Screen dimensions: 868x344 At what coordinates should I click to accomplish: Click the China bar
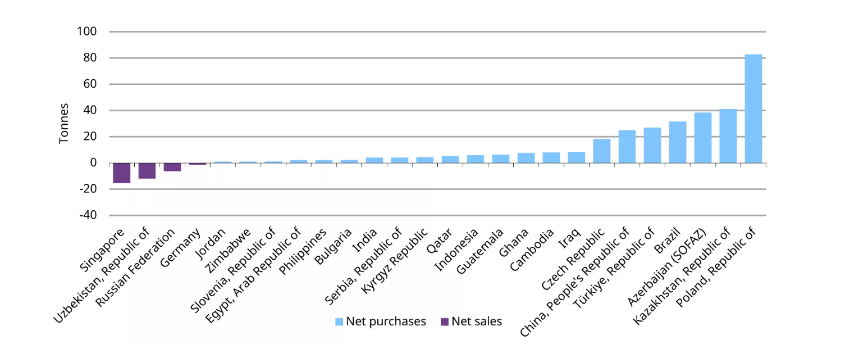[627, 147]
